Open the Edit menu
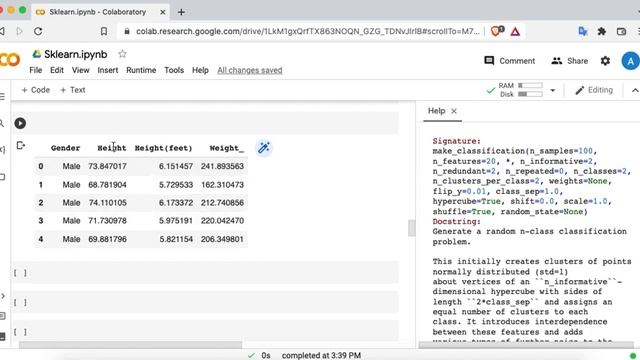The height and width of the screenshot is (360, 640). pyautogui.click(x=57, y=70)
